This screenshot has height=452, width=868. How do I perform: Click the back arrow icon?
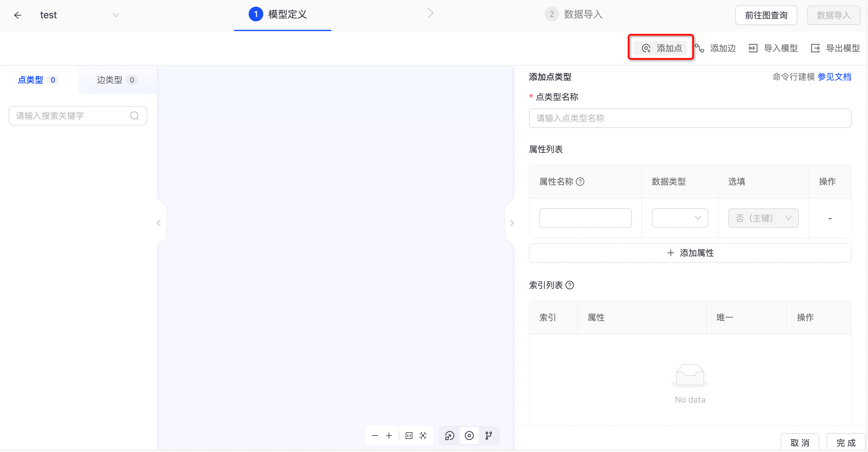[18, 15]
